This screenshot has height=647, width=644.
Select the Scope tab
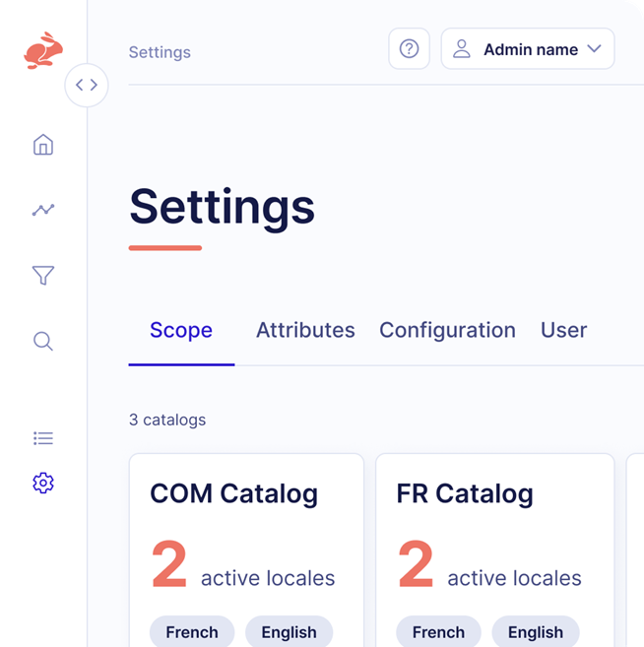coord(181,331)
